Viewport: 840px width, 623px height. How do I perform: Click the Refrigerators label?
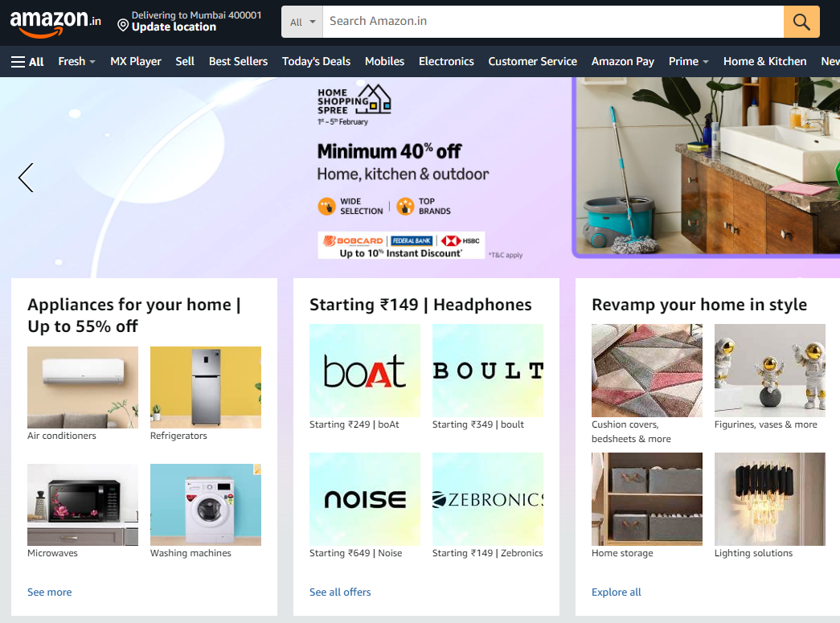point(178,436)
